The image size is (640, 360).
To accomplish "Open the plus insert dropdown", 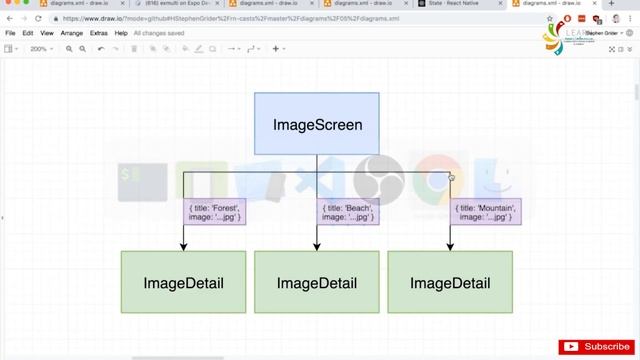I will pyautogui.click(x=278, y=49).
